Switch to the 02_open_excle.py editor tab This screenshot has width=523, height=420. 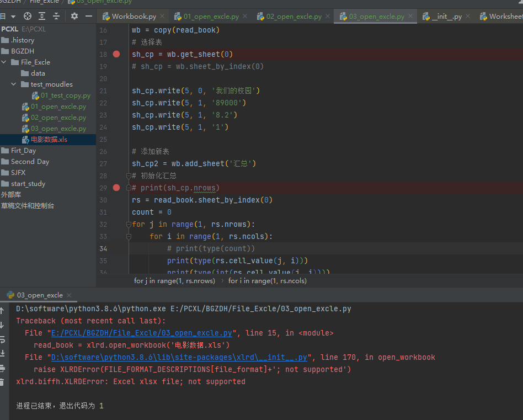294,17
